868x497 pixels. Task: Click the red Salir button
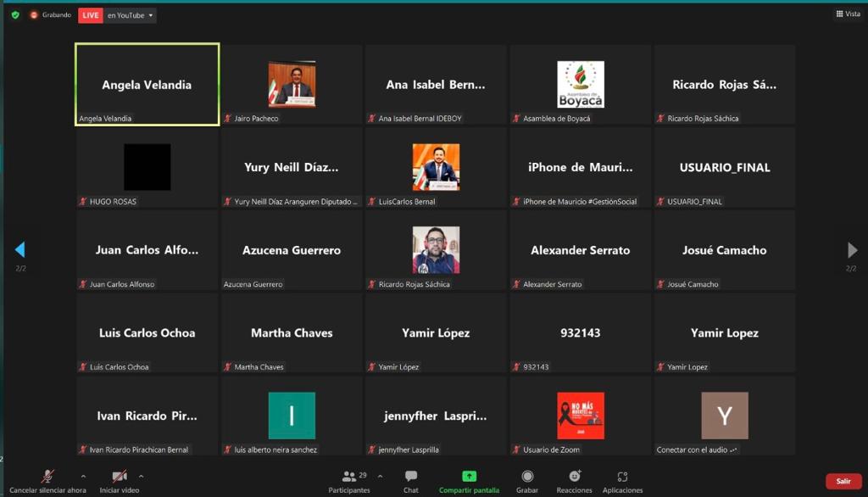843,481
